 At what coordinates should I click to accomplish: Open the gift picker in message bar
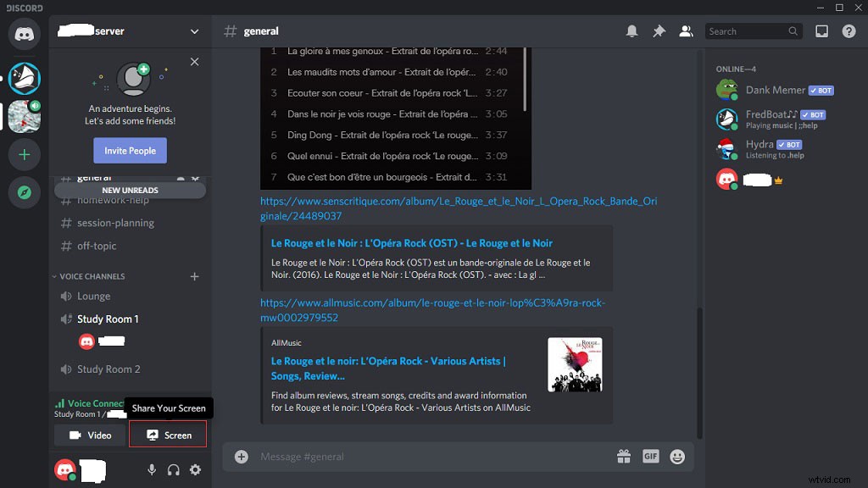[x=624, y=456]
